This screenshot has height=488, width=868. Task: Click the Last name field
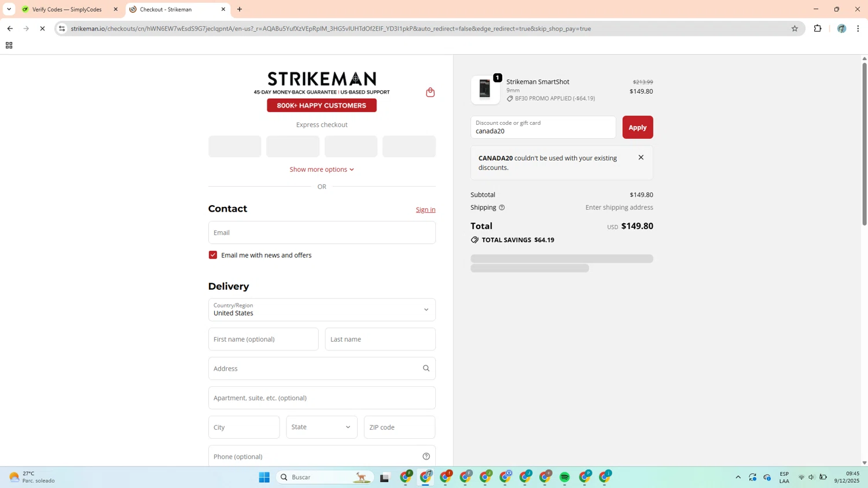(x=380, y=339)
